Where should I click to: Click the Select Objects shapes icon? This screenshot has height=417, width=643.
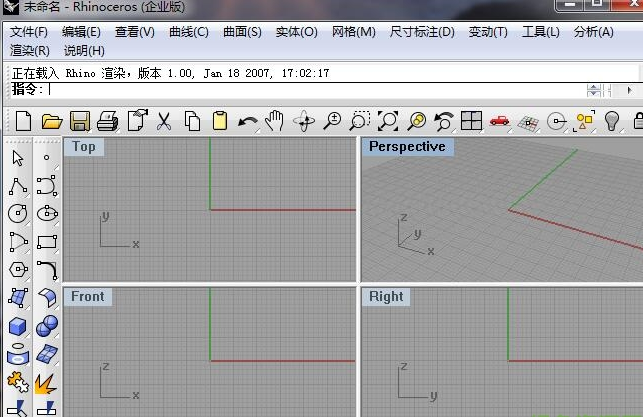(x=584, y=121)
